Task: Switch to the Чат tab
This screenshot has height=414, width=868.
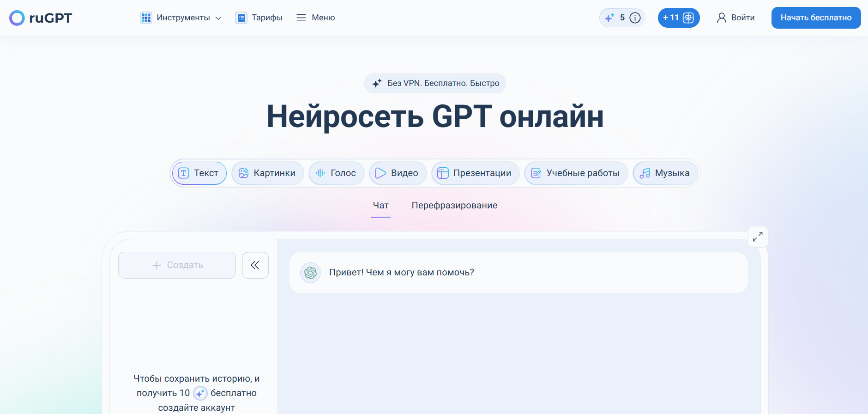Action: click(x=380, y=206)
